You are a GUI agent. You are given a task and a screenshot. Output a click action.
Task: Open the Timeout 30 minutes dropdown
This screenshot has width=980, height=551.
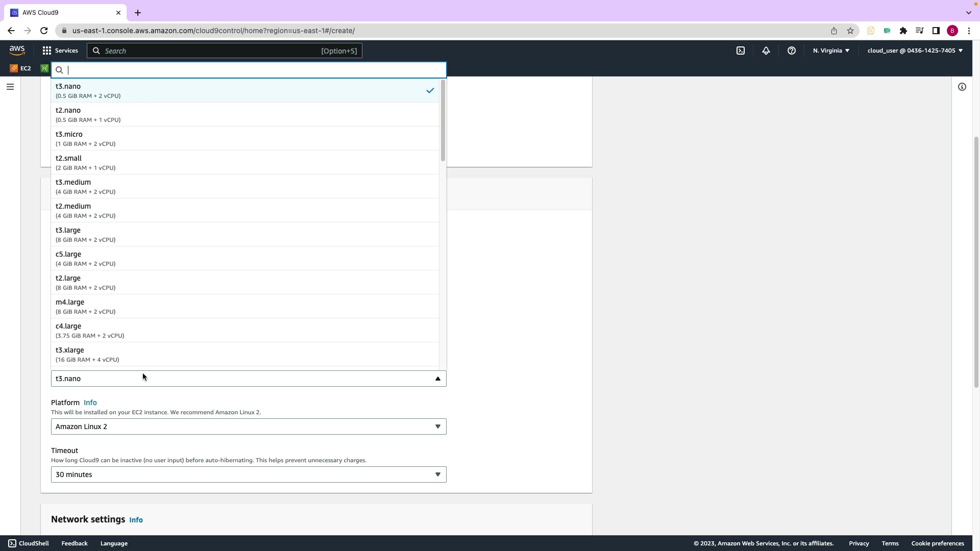point(249,474)
